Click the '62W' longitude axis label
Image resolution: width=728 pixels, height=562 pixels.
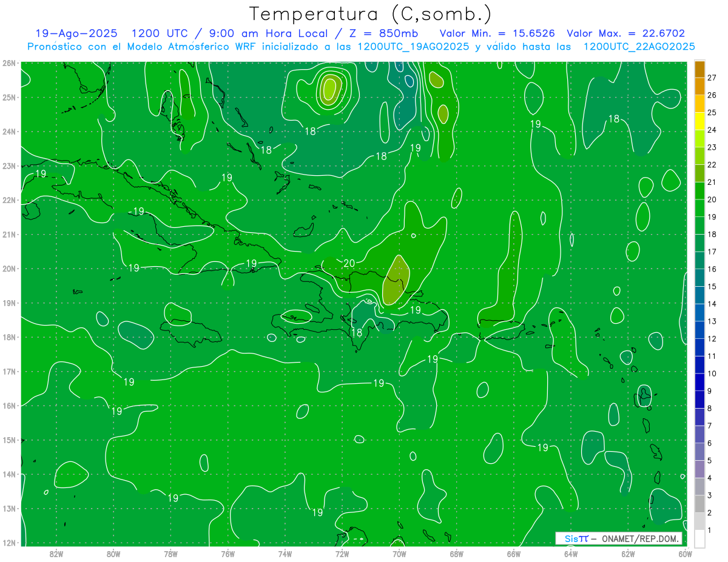coord(628,553)
